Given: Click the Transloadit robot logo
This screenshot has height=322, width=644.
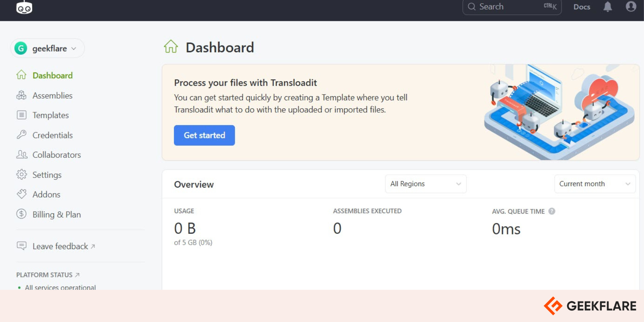Looking at the screenshot, I should (24, 7).
